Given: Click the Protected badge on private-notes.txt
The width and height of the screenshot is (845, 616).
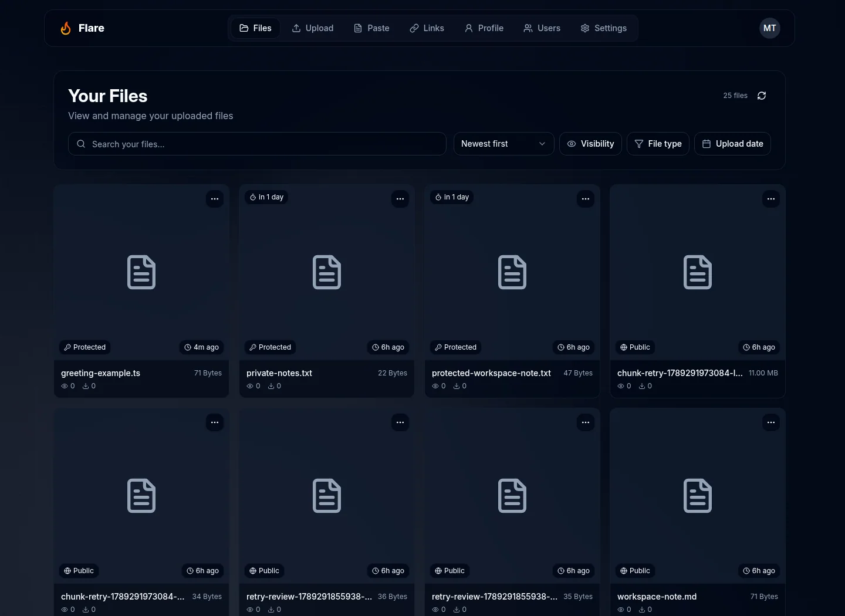Looking at the screenshot, I should [271, 347].
